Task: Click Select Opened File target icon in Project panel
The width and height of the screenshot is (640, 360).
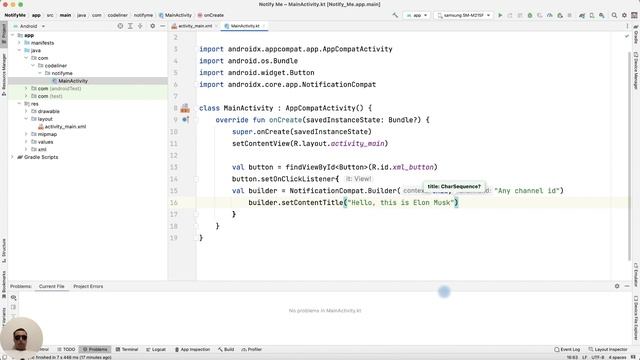Action: [x=120, y=26]
